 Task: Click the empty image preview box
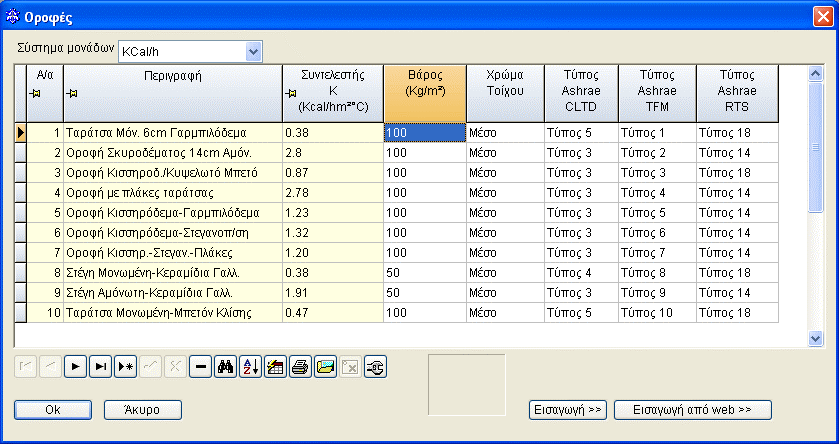point(467,385)
